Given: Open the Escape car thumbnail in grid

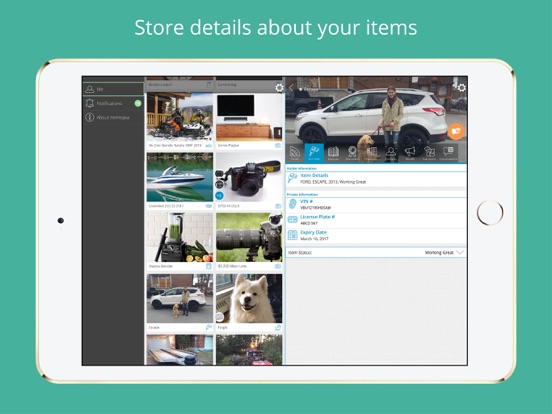Looking at the screenshot, I should pyautogui.click(x=180, y=299).
